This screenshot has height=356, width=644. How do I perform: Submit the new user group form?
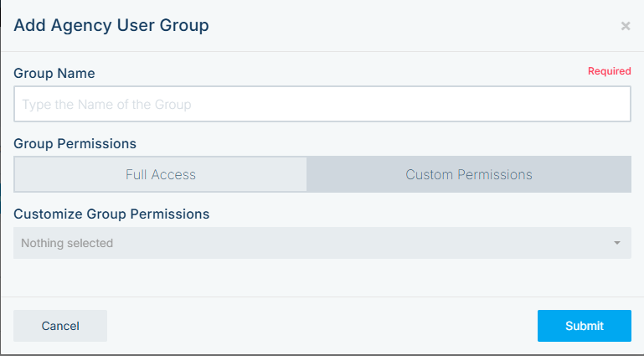pos(584,326)
